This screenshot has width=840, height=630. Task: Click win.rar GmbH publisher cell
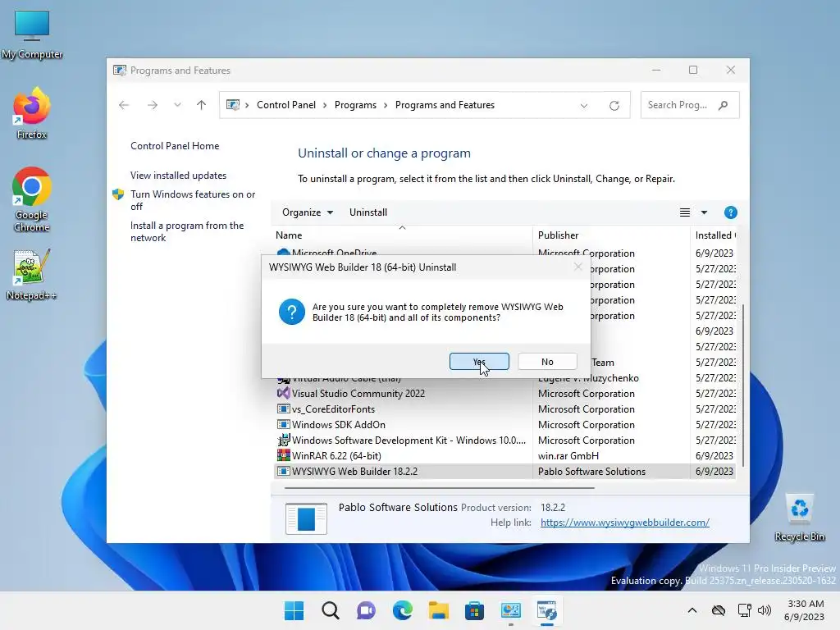[x=568, y=456]
